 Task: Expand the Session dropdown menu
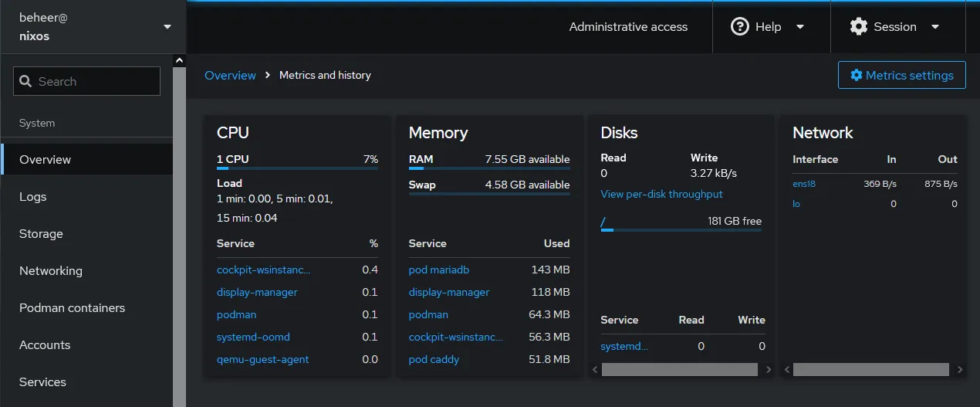(x=935, y=27)
